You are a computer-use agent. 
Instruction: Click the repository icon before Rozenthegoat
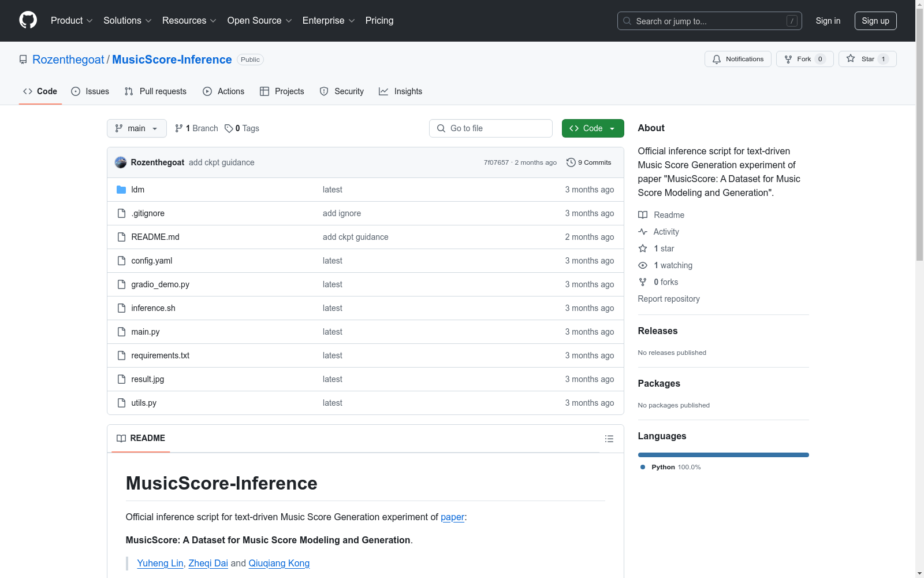[23, 60]
